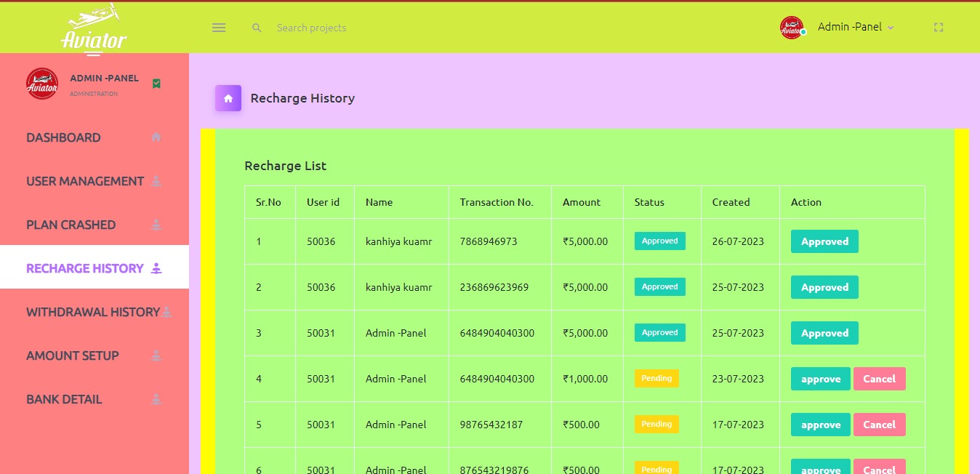This screenshot has height=474, width=980.
Task: Click the Aviator avatar in sidebar profile
Action: pyautogui.click(x=42, y=84)
